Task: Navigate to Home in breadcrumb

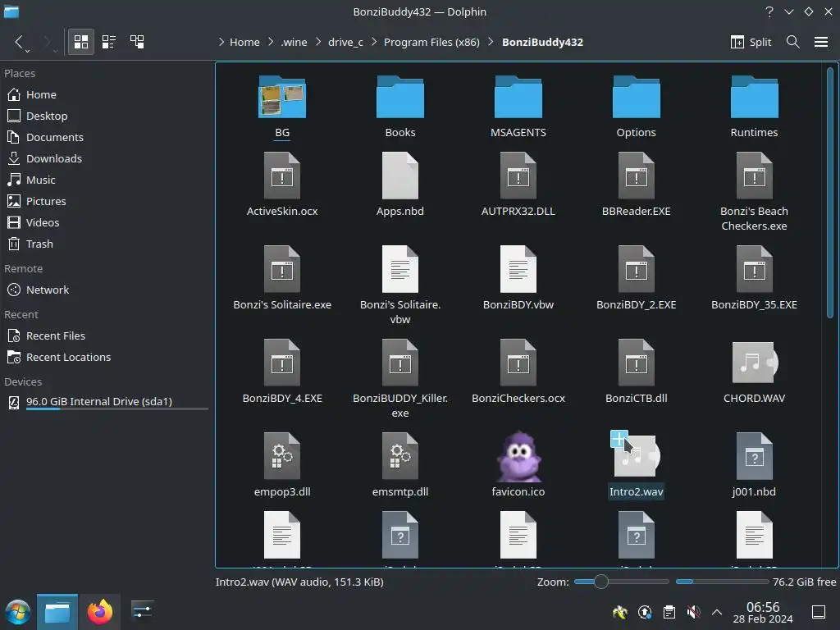Action: pyautogui.click(x=244, y=43)
